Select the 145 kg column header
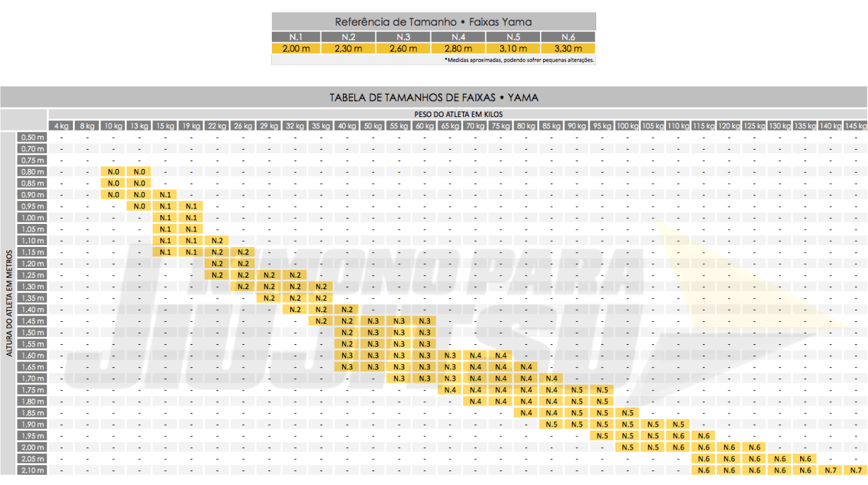 pos(855,125)
